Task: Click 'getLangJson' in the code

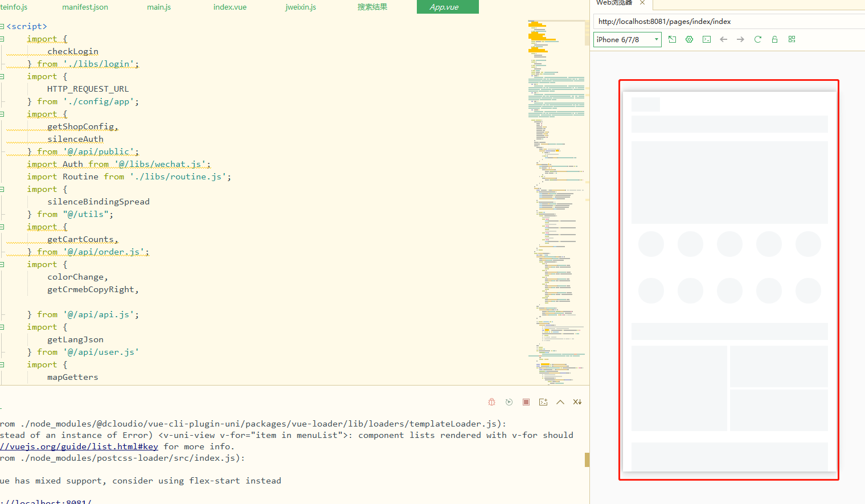Action: (x=76, y=339)
